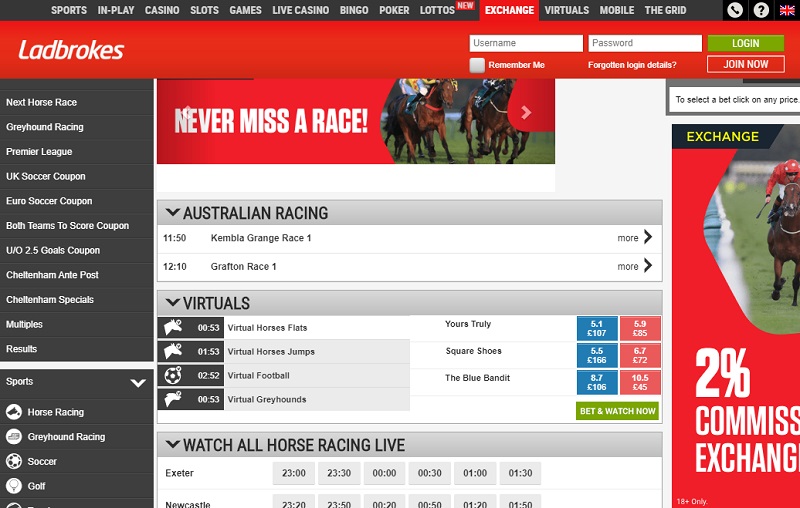Screen dimensions: 800x508
Task: Toggle the Remember Me checkbox
Action: [477, 65]
